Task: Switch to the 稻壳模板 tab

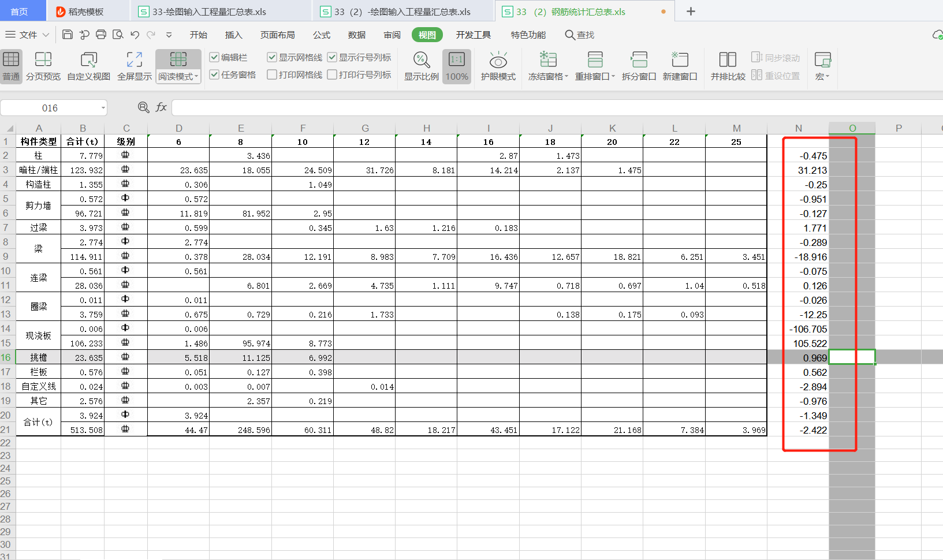Action: (x=88, y=12)
